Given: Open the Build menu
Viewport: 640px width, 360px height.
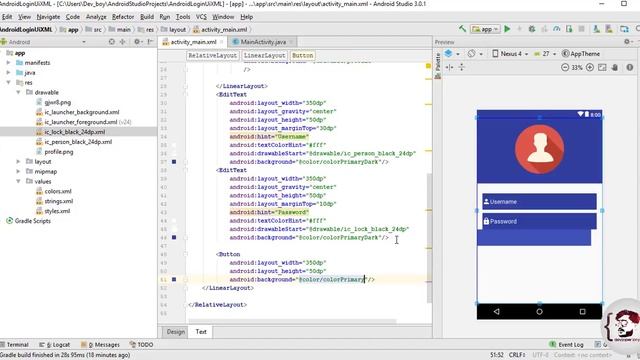Looking at the screenshot, I should [x=147, y=17].
